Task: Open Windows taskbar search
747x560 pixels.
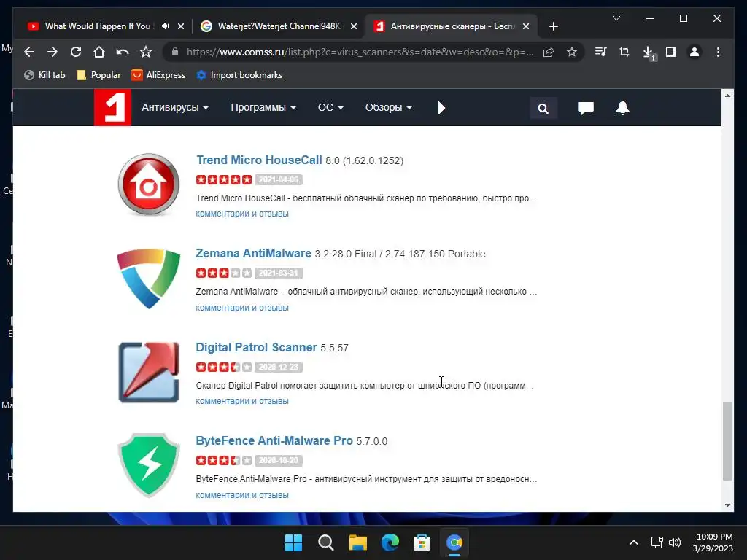Action: [326, 542]
